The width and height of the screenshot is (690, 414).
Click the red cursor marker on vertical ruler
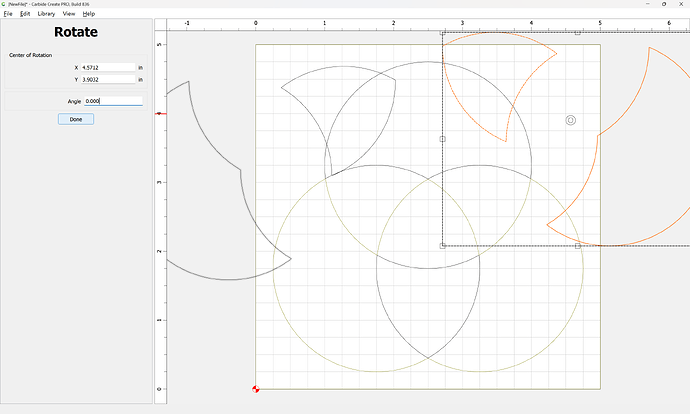pos(159,114)
